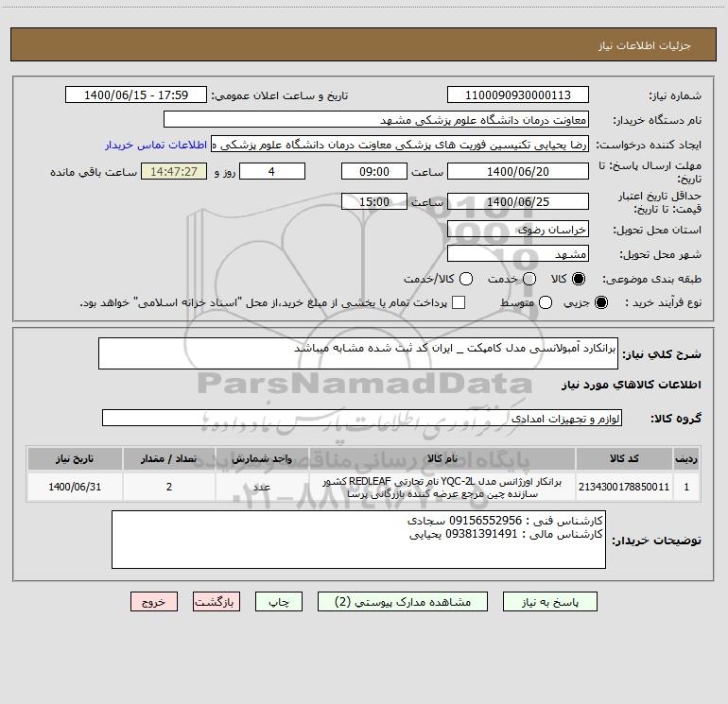Click the بازگشت back button

coord(217,602)
